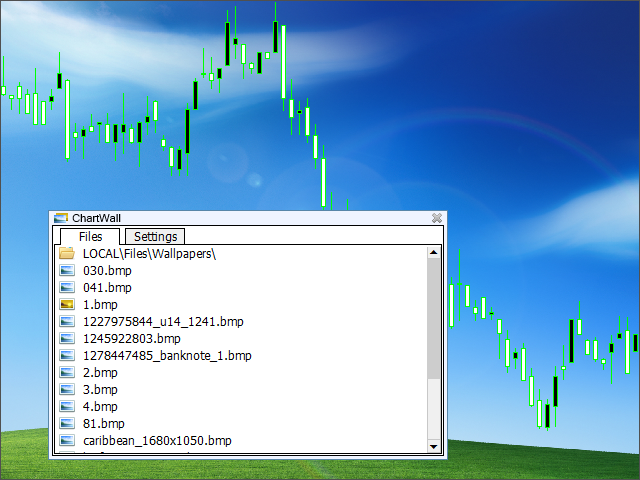Select 4.bmp in the list
The width and height of the screenshot is (640, 480).
point(100,407)
